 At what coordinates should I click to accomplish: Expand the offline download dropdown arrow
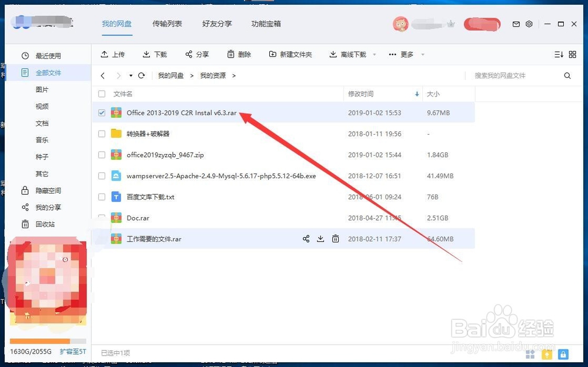pyautogui.click(x=374, y=55)
